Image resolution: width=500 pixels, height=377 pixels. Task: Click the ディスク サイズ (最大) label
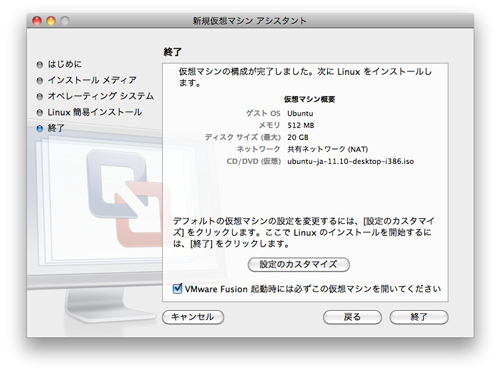pyautogui.click(x=243, y=137)
